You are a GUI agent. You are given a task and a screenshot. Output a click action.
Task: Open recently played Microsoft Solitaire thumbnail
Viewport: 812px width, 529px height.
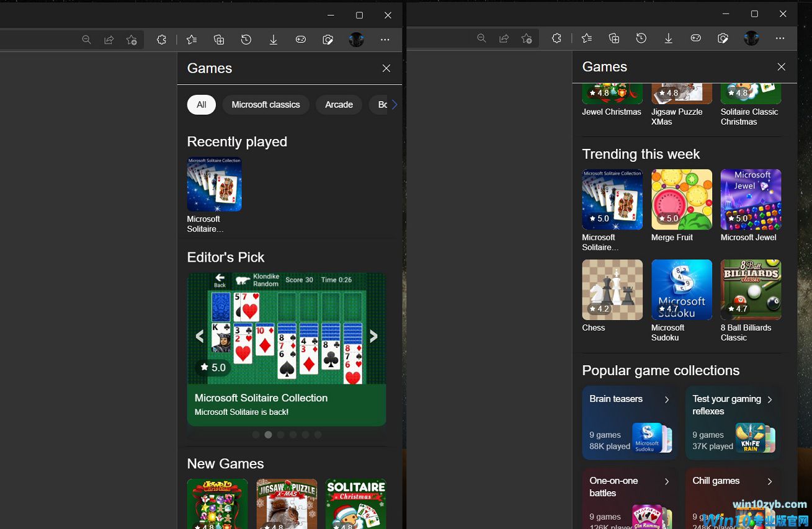coord(215,184)
